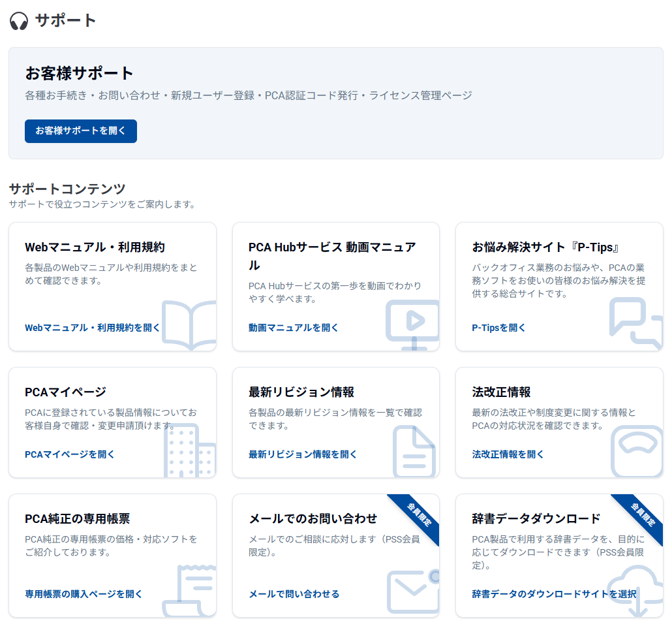
Task: Click the document revision icon
Action: (x=414, y=451)
